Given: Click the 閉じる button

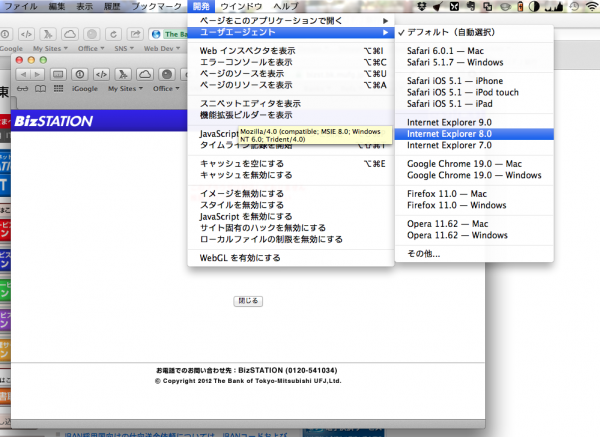Looking at the screenshot, I should point(248,301).
